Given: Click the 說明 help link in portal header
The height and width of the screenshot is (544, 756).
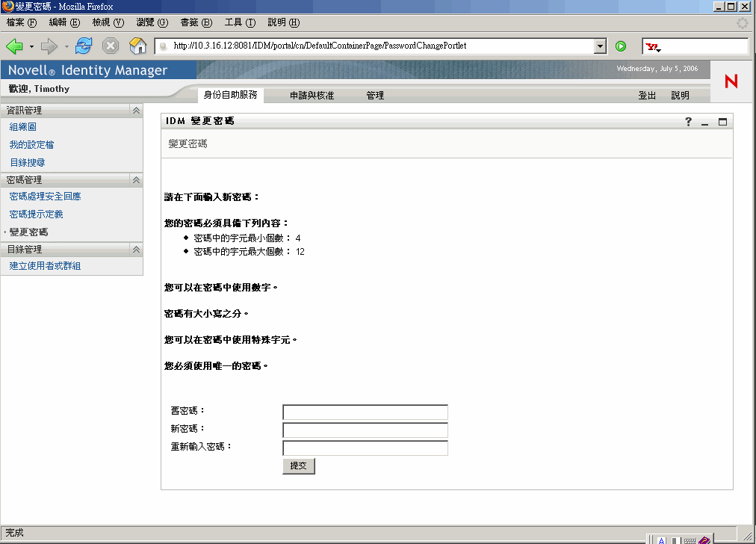Looking at the screenshot, I should pos(681,96).
